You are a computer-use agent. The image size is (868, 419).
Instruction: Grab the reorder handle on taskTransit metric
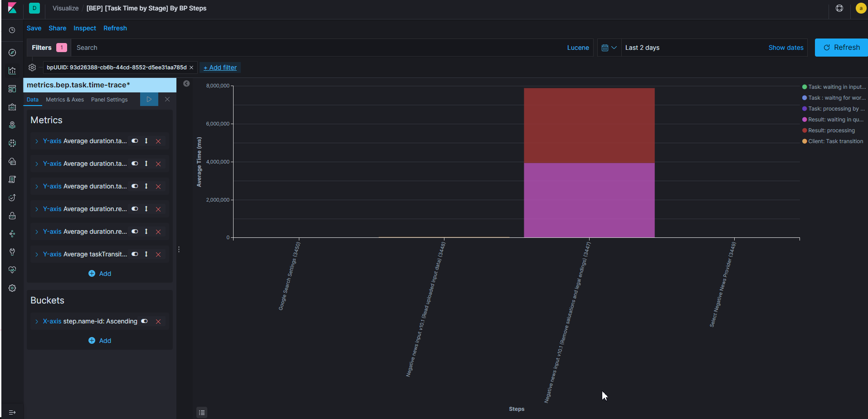(146, 254)
